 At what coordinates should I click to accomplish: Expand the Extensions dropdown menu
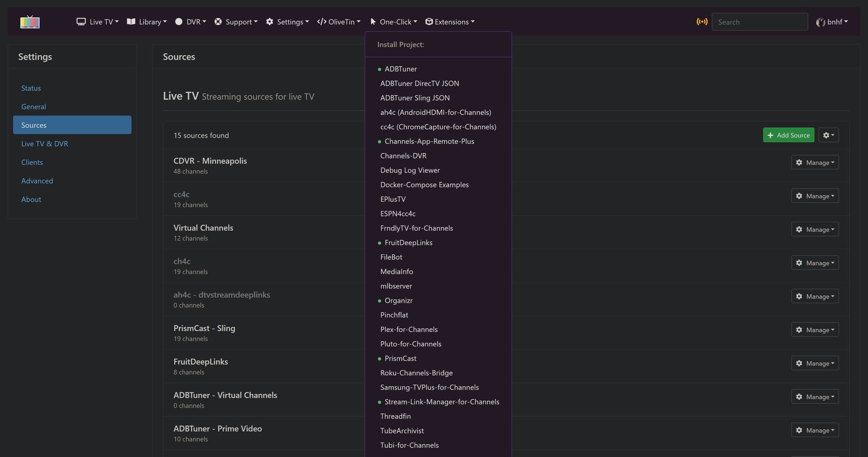coord(450,22)
